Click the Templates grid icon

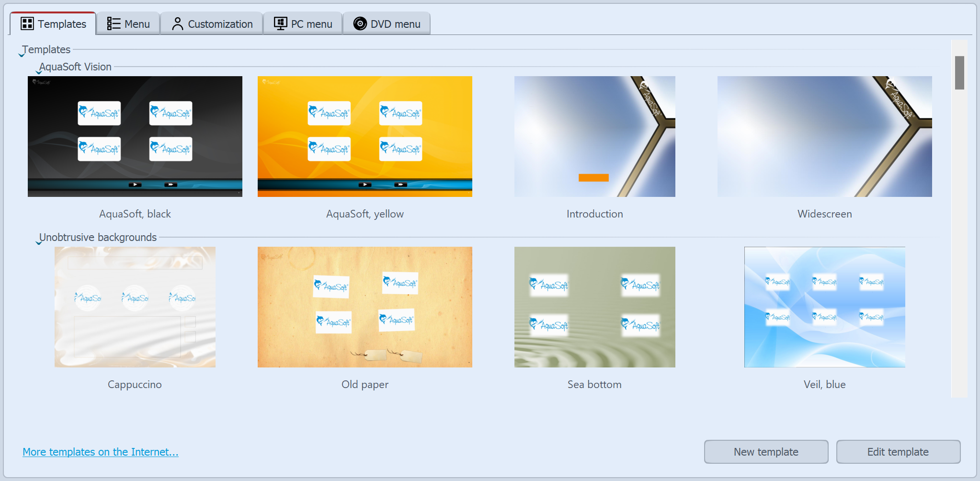[27, 23]
